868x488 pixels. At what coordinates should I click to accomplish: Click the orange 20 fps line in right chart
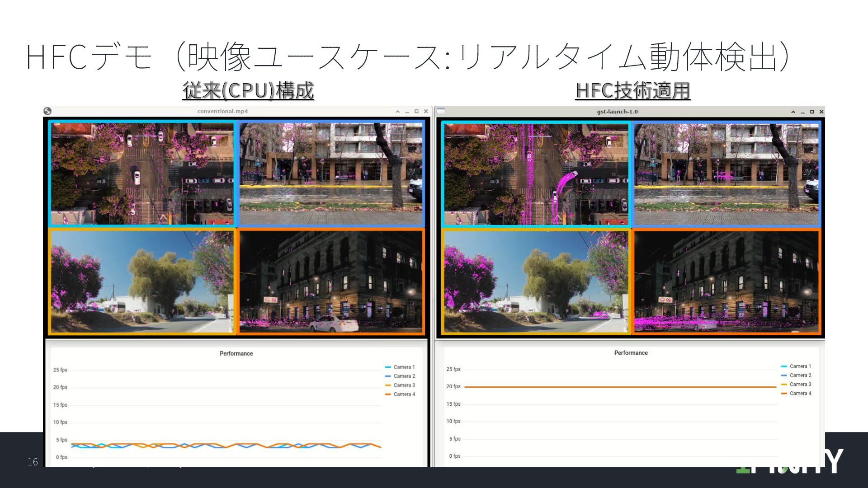click(619, 387)
